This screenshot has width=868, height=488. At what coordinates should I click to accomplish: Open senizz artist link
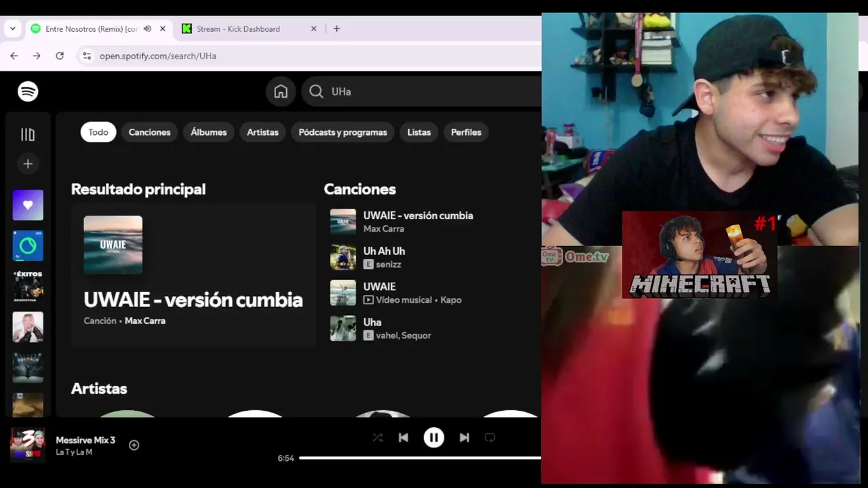[x=389, y=264]
